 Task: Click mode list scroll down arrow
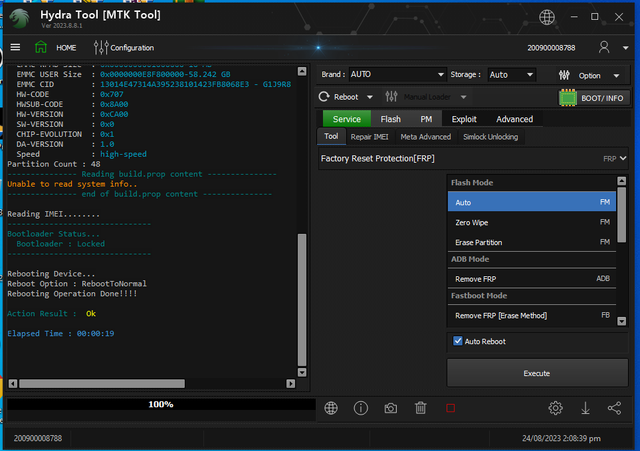(622, 321)
